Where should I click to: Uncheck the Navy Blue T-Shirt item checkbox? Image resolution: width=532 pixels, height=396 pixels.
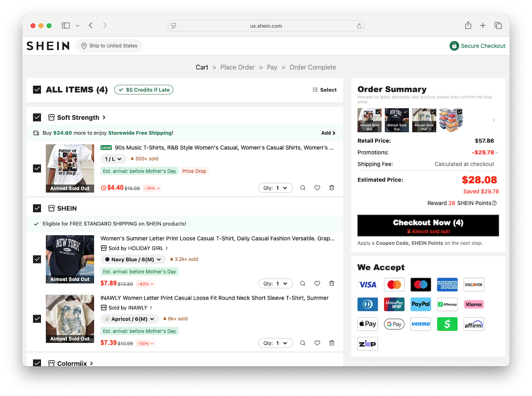click(x=37, y=259)
